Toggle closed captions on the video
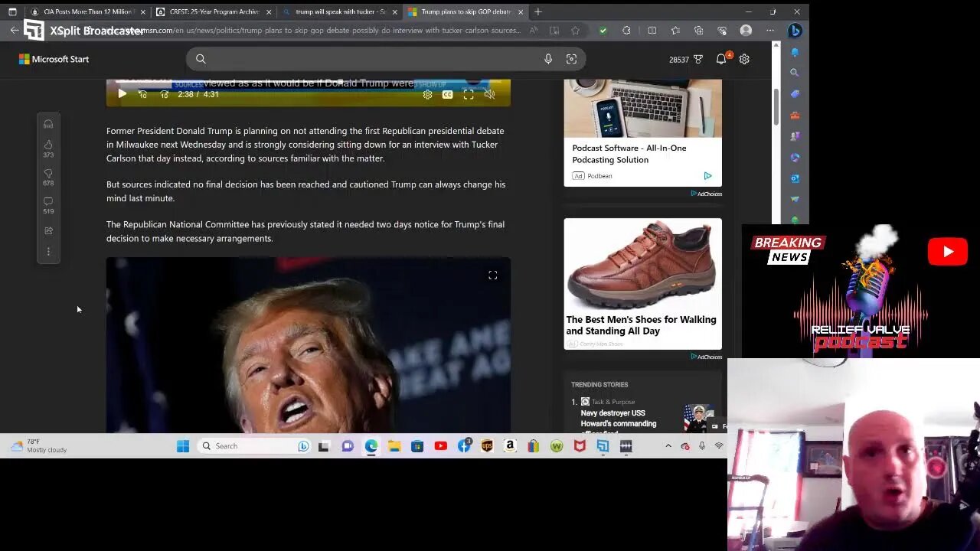 point(447,94)
